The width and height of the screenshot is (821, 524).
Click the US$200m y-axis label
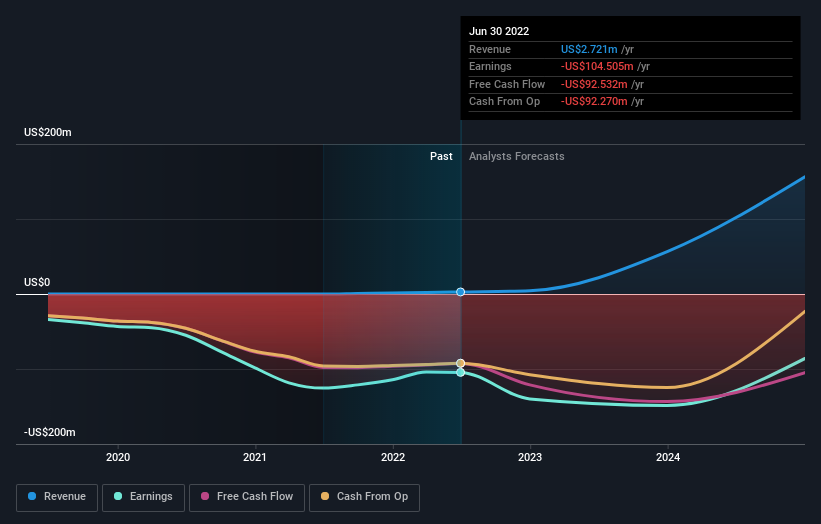point(49,133)
